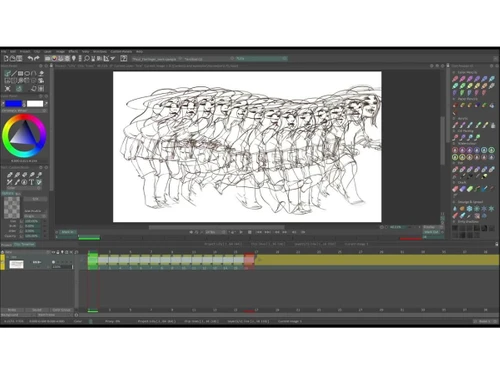Stop playback with the square button
This screenshot has height=375, width=500.
click(249, 232)
